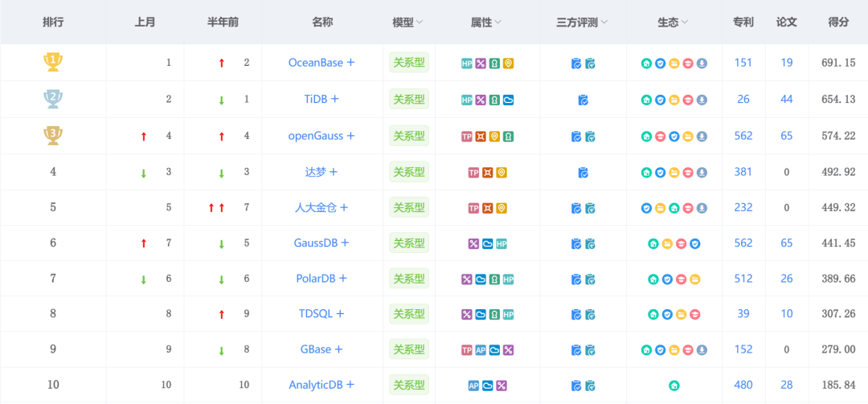Click the 得分 column header
Image resolution: width=868 pixels, height=404 pixels.
(x=838, y=22)
